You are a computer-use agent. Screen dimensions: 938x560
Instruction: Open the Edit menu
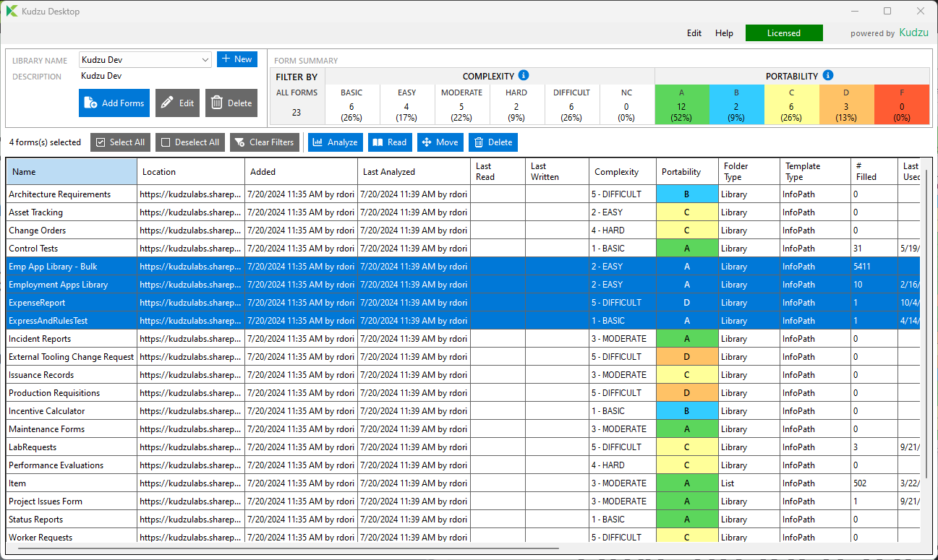click(694, 33)
